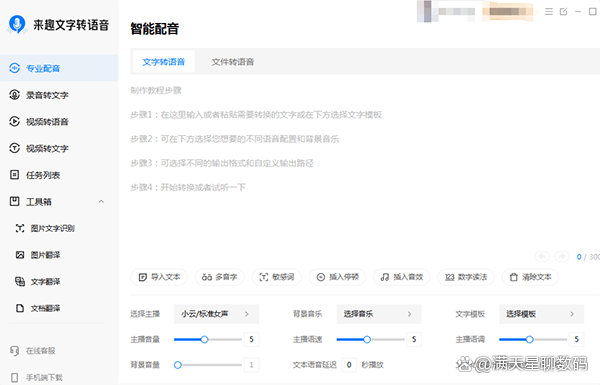600x385 pixels.
Task: Click the 工具箱 toolbox icon
Action: click(15, 201)
